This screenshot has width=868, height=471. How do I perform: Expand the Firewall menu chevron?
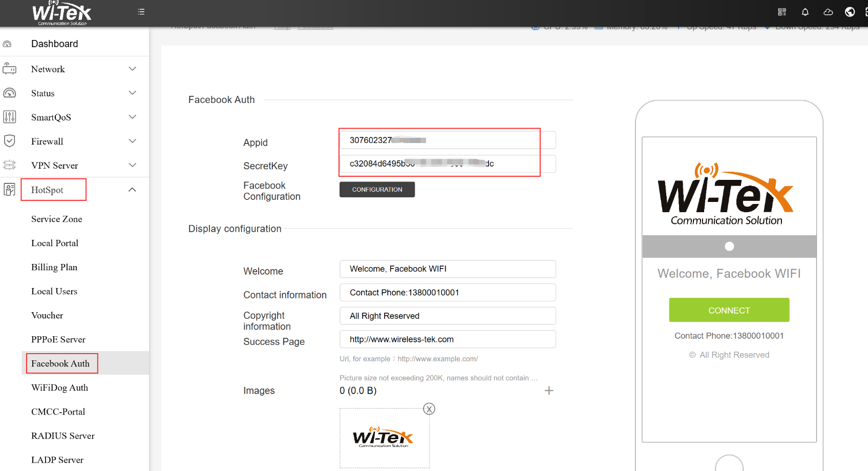(x=133, y=141)
